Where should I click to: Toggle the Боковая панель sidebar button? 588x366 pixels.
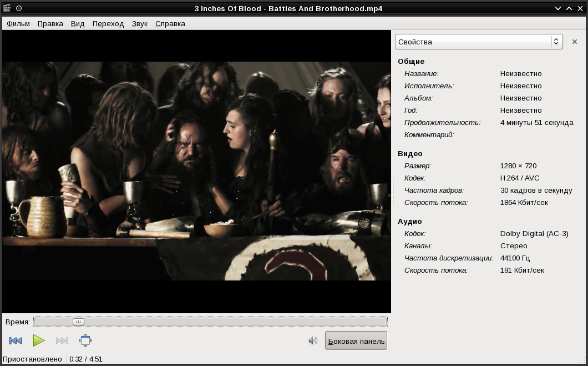(x=356, y=341)
